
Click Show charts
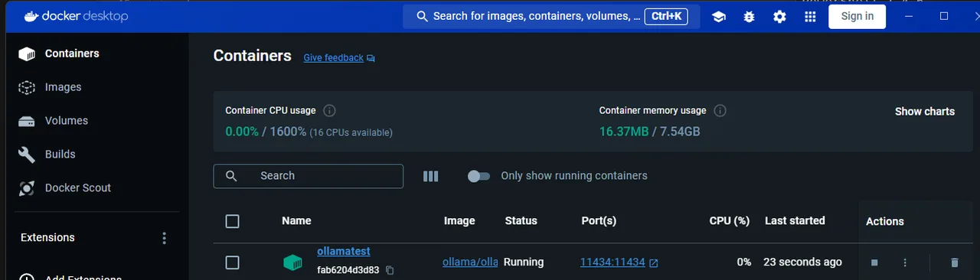click(x=924, y=112)
